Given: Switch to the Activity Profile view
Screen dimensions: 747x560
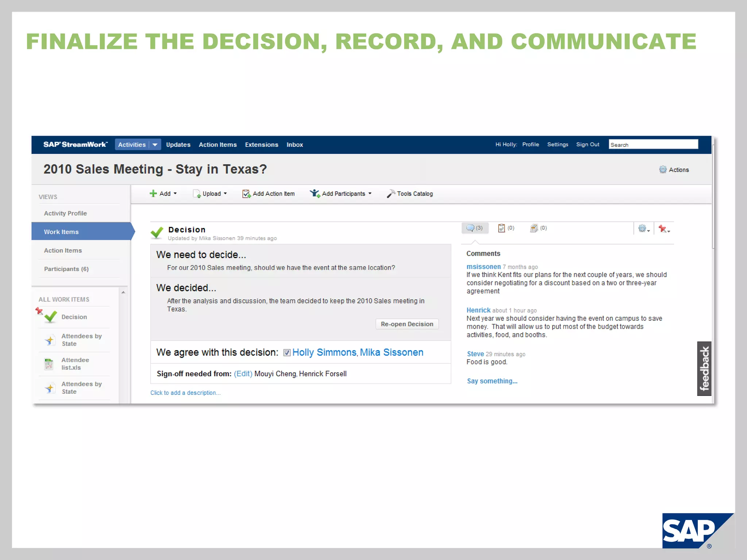Looking at the screenshot, I should click(x=65, y=213).
